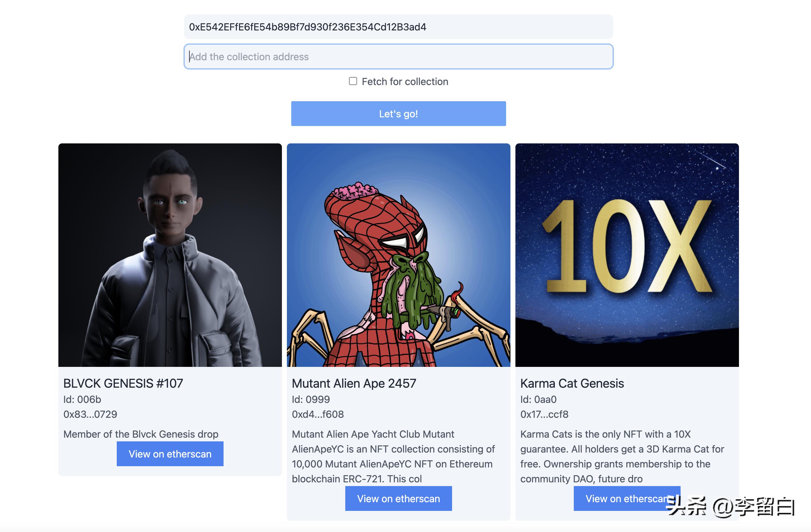Click the Karma Cats description text
811x532 pixels.
point(622,456)
